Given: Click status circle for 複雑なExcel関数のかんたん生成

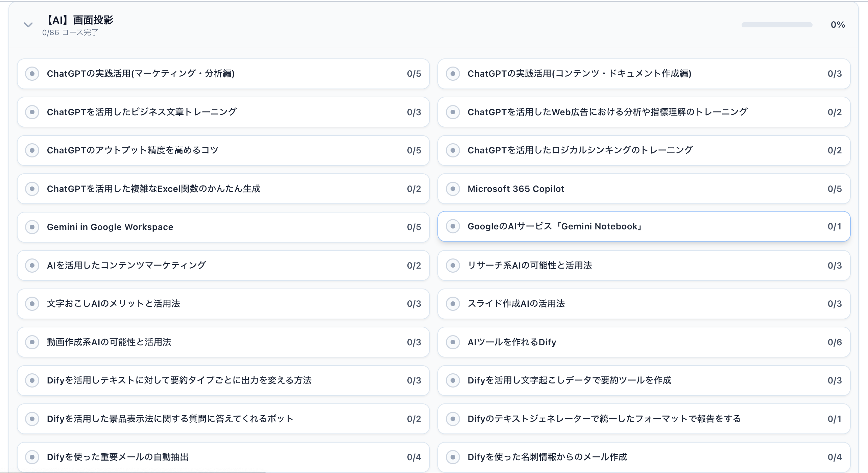Looking at the screenshot, I should [x=32, y=189].
